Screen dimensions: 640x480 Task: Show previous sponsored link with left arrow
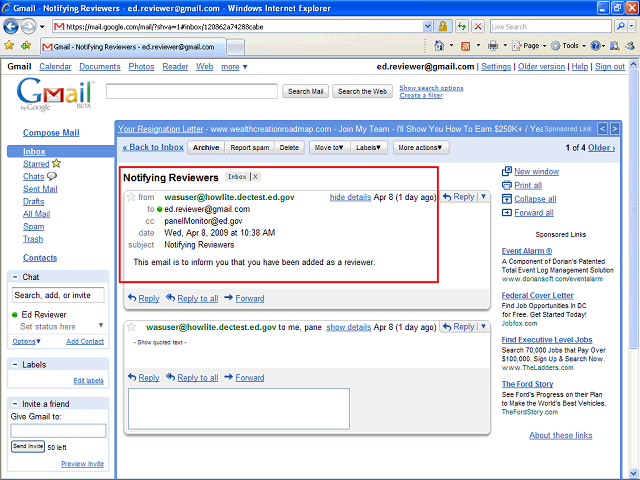pyautogui.click(x=602, y=129)
